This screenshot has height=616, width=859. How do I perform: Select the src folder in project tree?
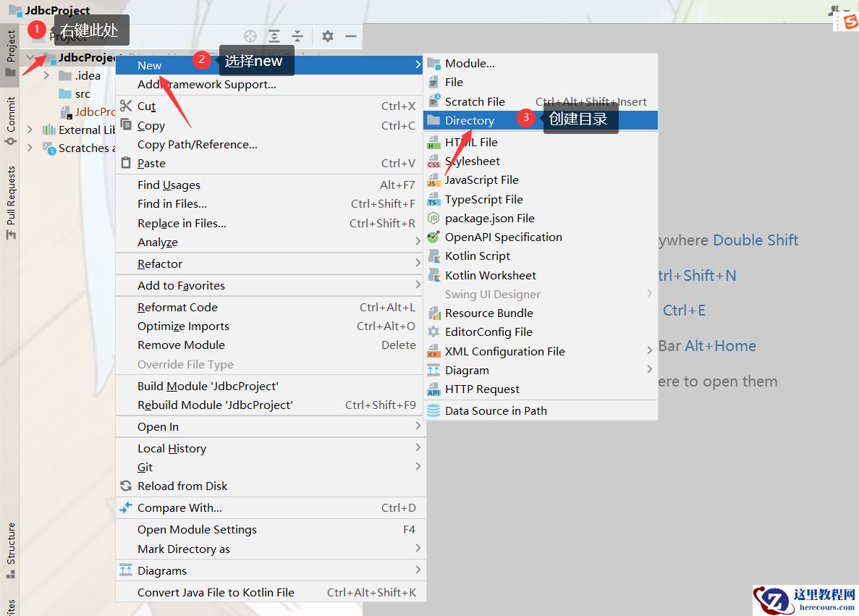click(75, 93)
